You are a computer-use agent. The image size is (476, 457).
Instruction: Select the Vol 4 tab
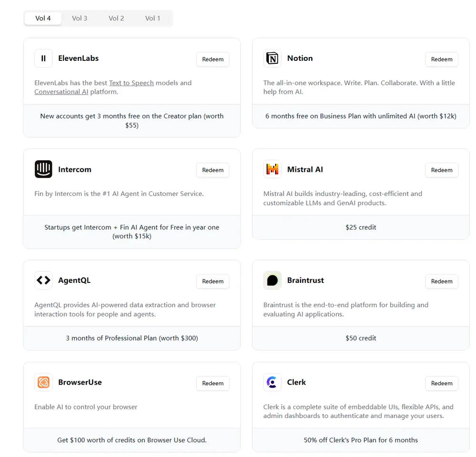tap(43, 18)
